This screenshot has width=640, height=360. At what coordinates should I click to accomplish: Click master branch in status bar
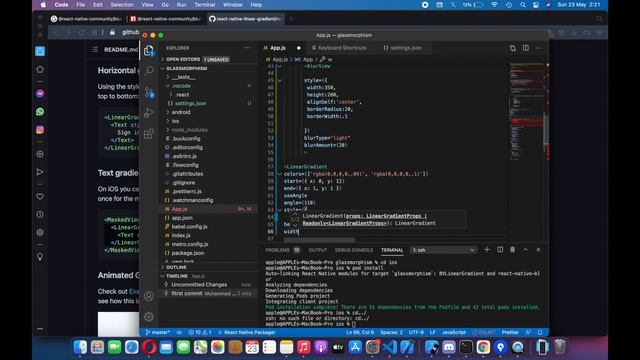(158, 332)
